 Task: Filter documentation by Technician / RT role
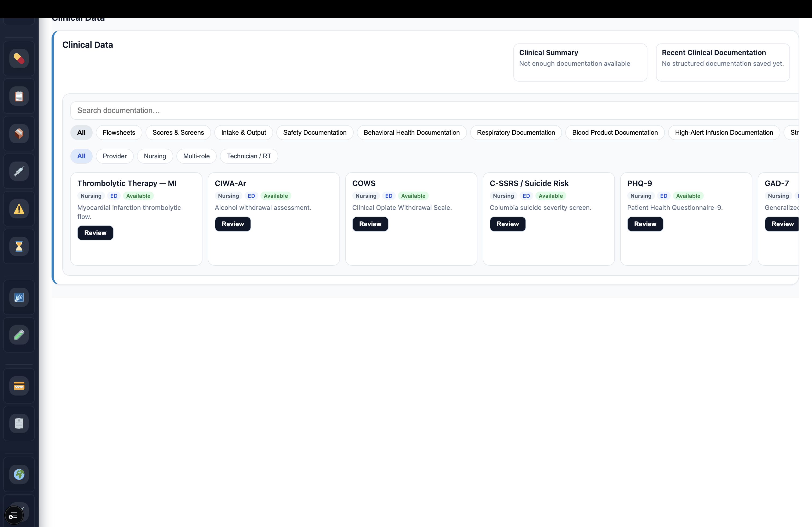pos(249,156)
